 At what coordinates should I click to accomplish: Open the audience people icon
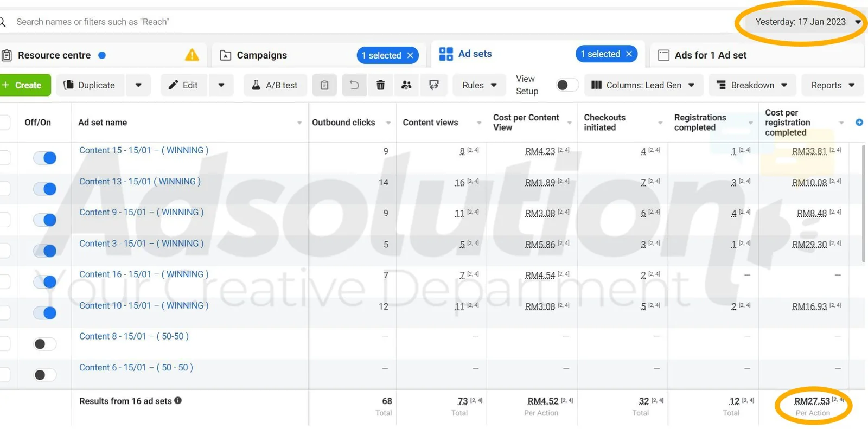(x=406, y=85)
